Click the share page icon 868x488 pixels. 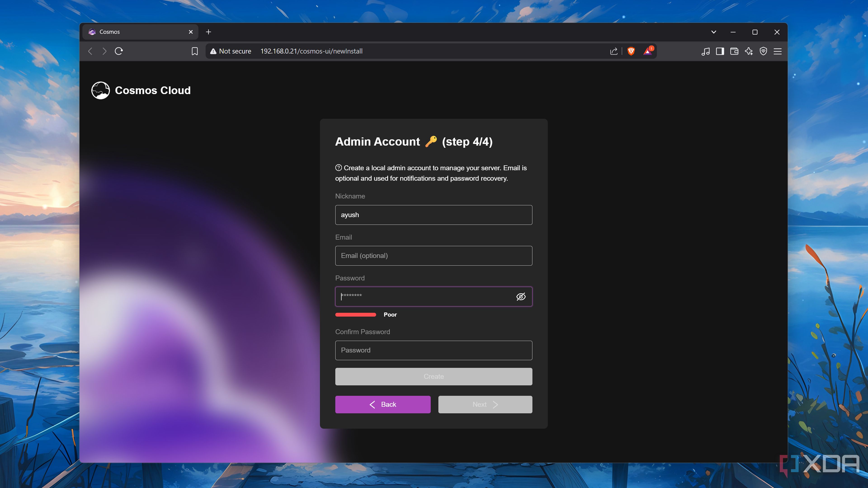point(614,51)
